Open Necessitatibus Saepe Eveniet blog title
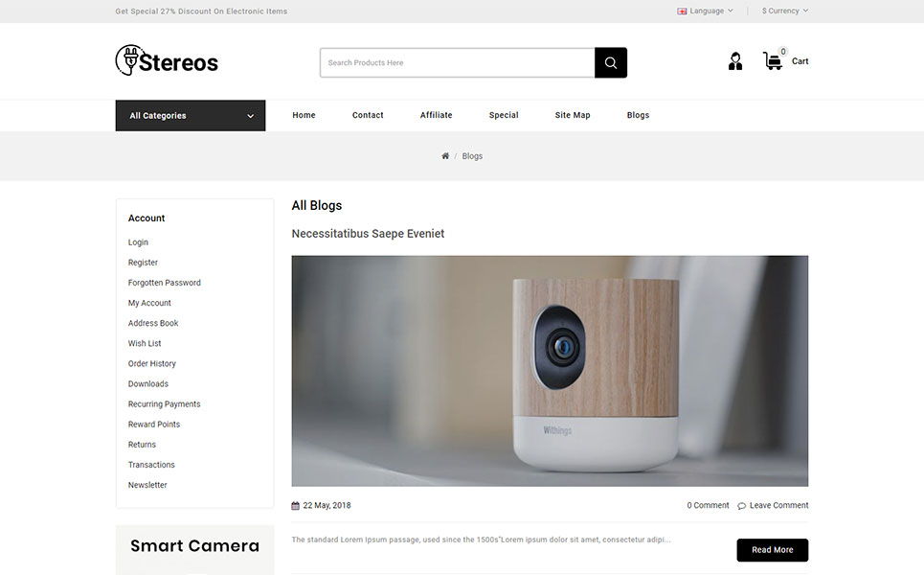924x575 pixels. click(x=368, y=234)
